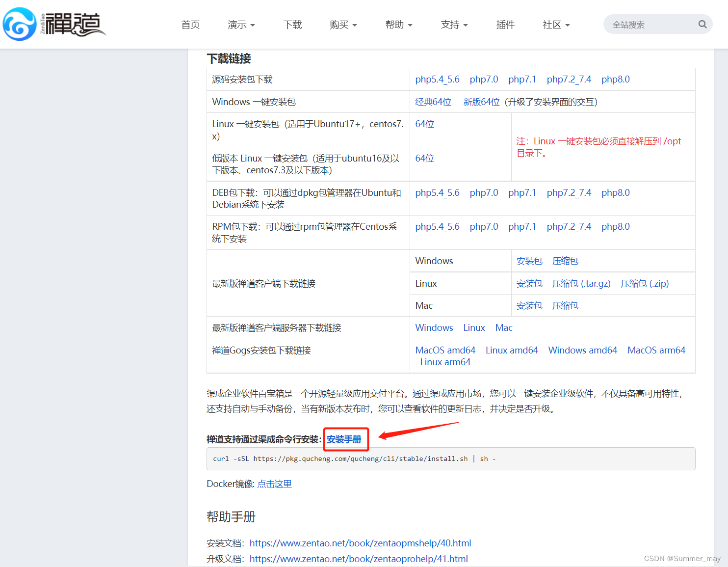Click 64位 link for Ubuntu17+ Linux package
The image size is (728, 567).
point(425,124)
